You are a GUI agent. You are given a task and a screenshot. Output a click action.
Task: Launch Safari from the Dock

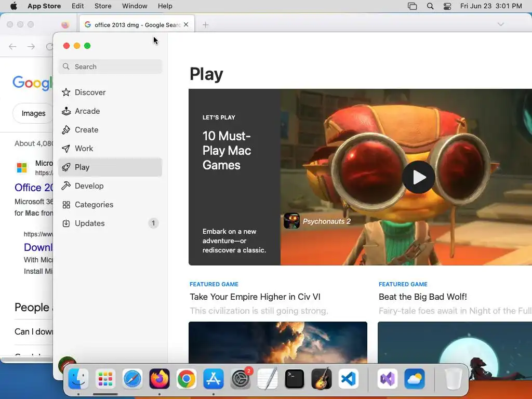click(132, 379)
